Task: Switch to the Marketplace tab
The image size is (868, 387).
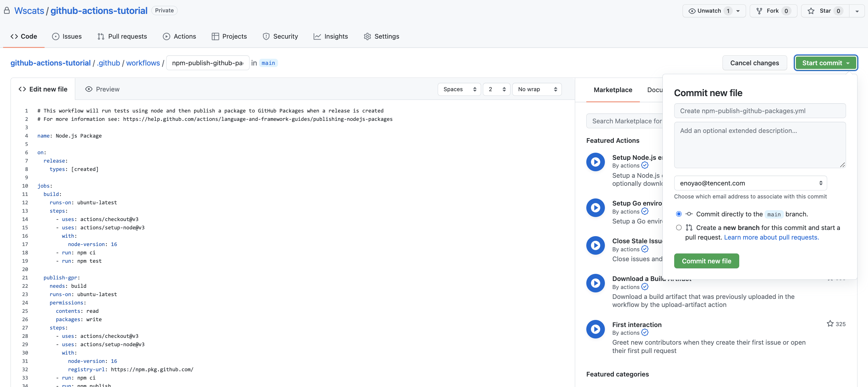Action: pyautogui.click(x=613, y=89)
